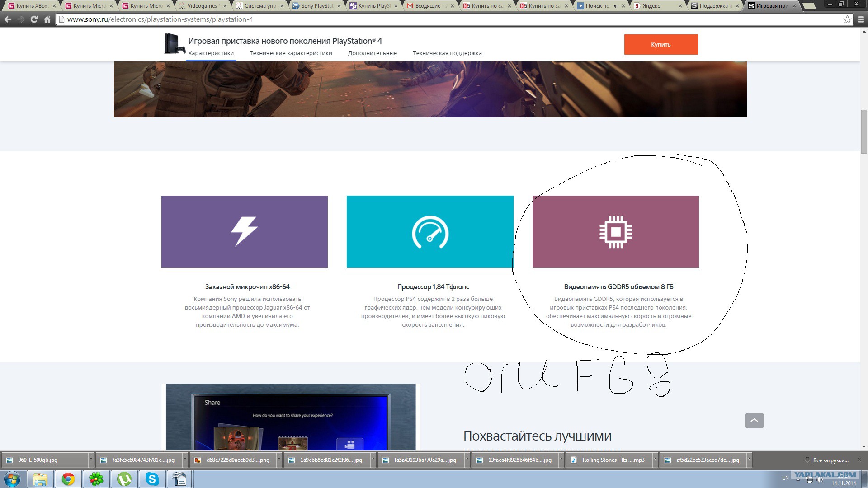The height and width of the screenshot is (488, 868).
Task: Launch Skype from the taskbar
Action: pos(152,479)
